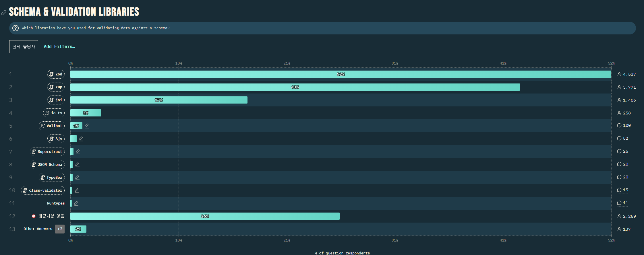Screen dimensions: 644x255
Task: Click the Yup respondent count 3,771
Action: point(627,87)
